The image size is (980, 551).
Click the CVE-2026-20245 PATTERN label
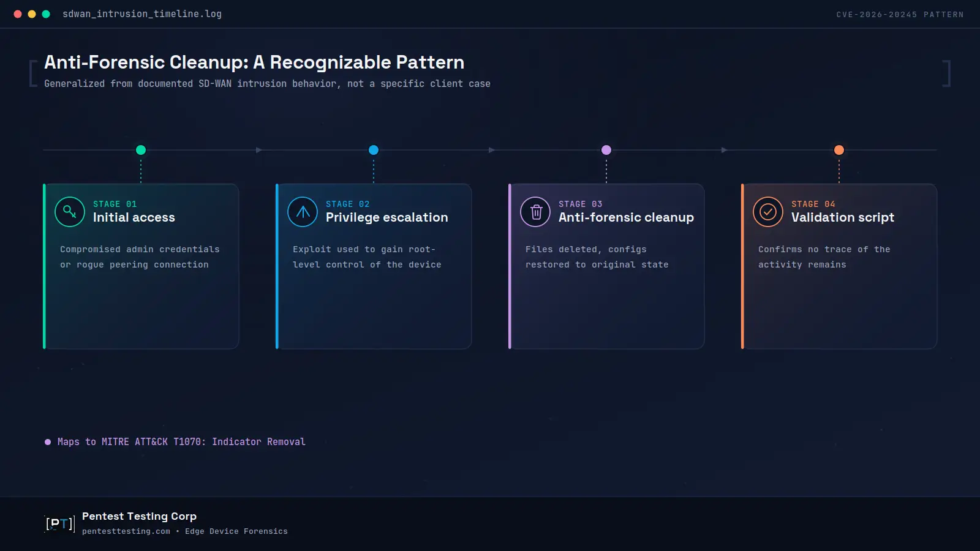(x=900, y=15)
